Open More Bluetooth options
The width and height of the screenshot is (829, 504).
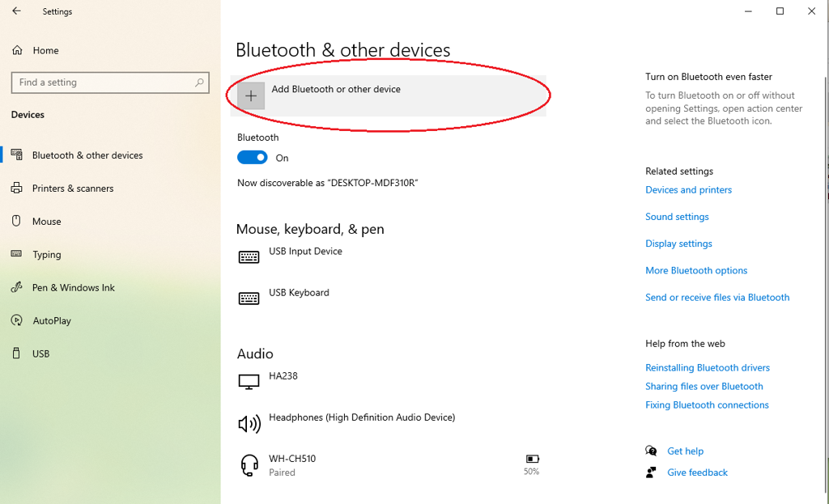696,270
